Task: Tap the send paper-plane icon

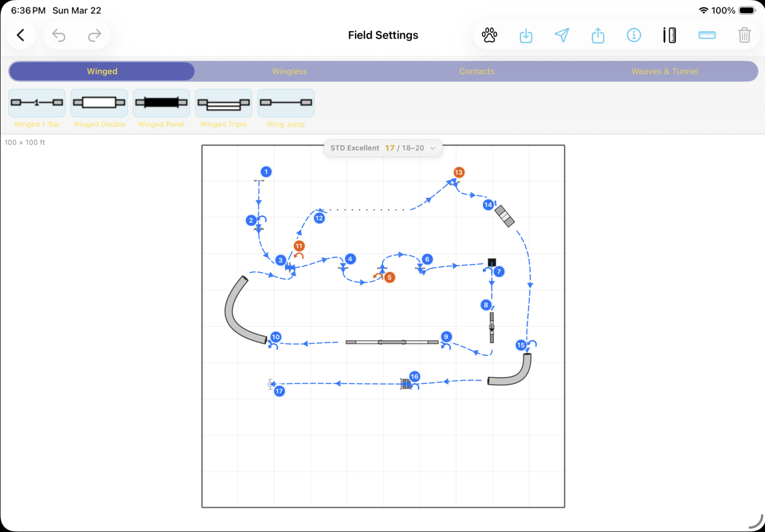Action: pyautogui.click(x=562, y=35)
